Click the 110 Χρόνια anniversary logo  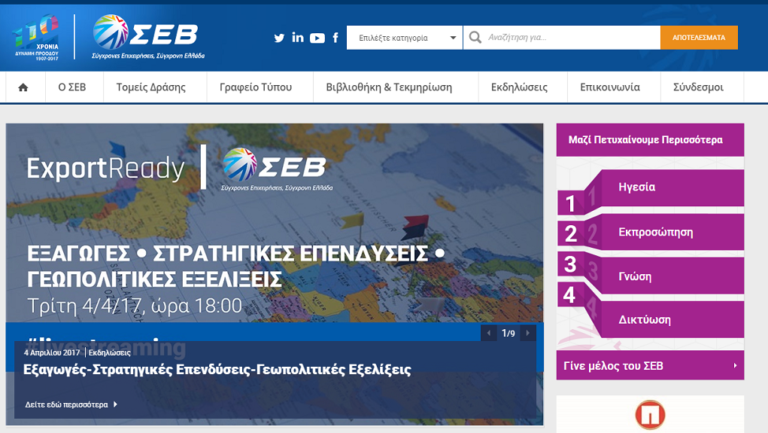37,37
